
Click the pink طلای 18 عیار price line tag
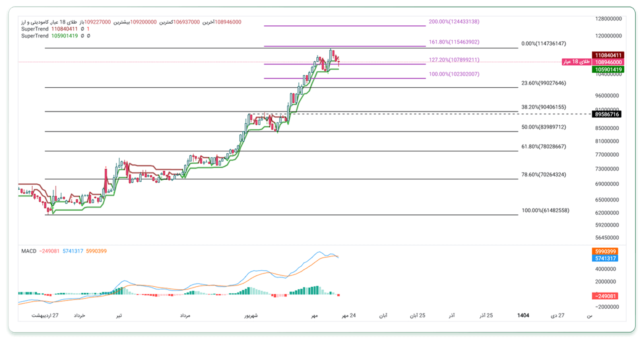click(576, 62)
